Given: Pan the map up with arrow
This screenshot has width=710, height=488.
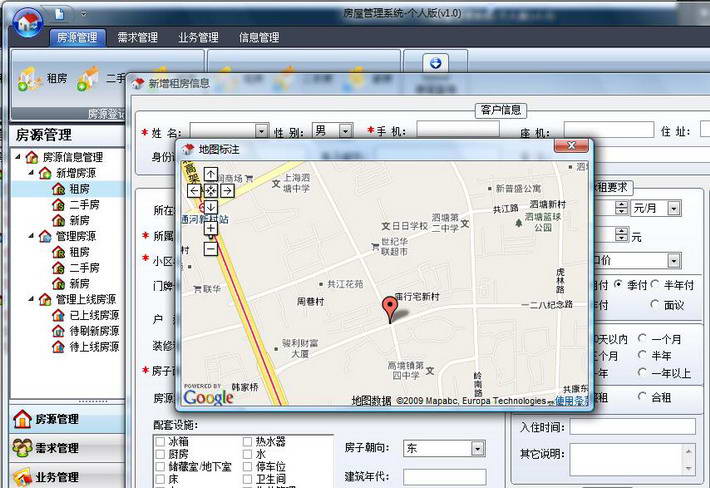Looking at the screenshot, I should tap(211, 174).
